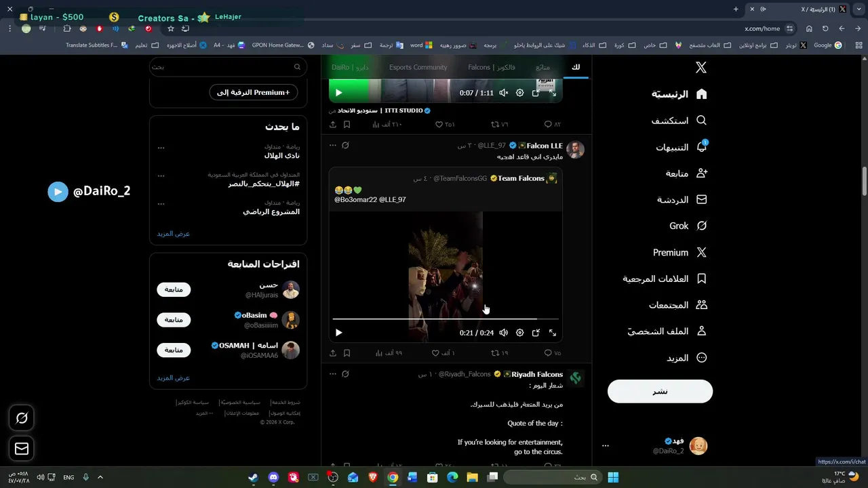Open المجتمعات communities page

coord(677,305)
